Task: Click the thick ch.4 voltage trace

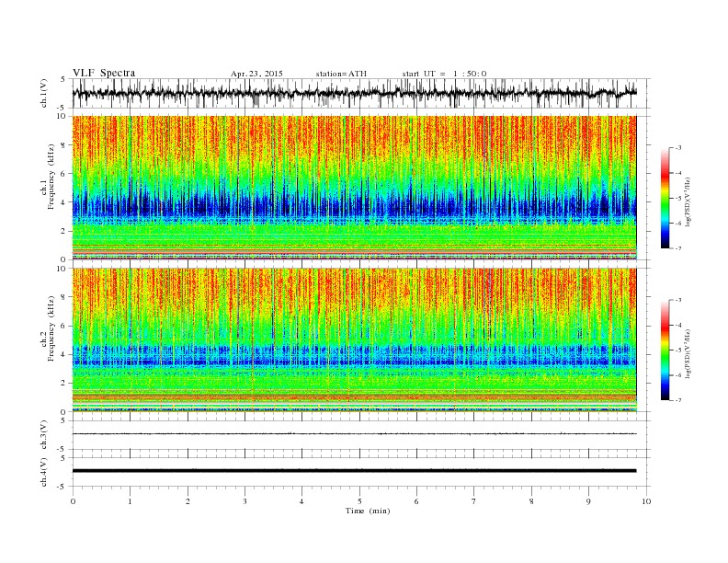Action: coord(354,471)
